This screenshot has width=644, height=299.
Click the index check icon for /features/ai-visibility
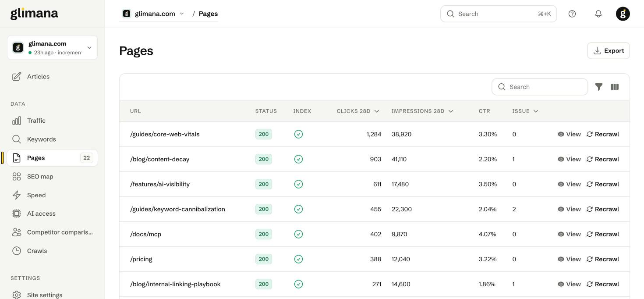point(298,184)
